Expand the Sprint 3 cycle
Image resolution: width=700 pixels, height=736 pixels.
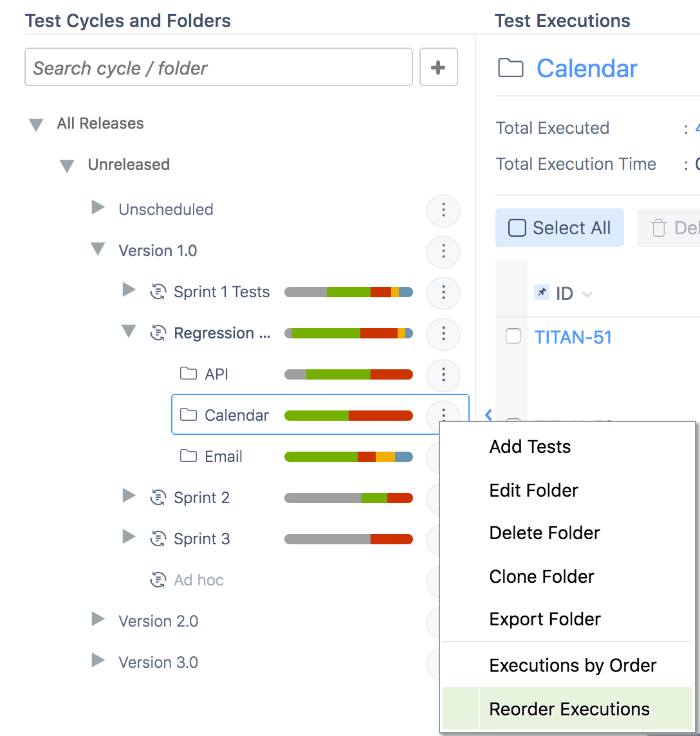[129, 537]
